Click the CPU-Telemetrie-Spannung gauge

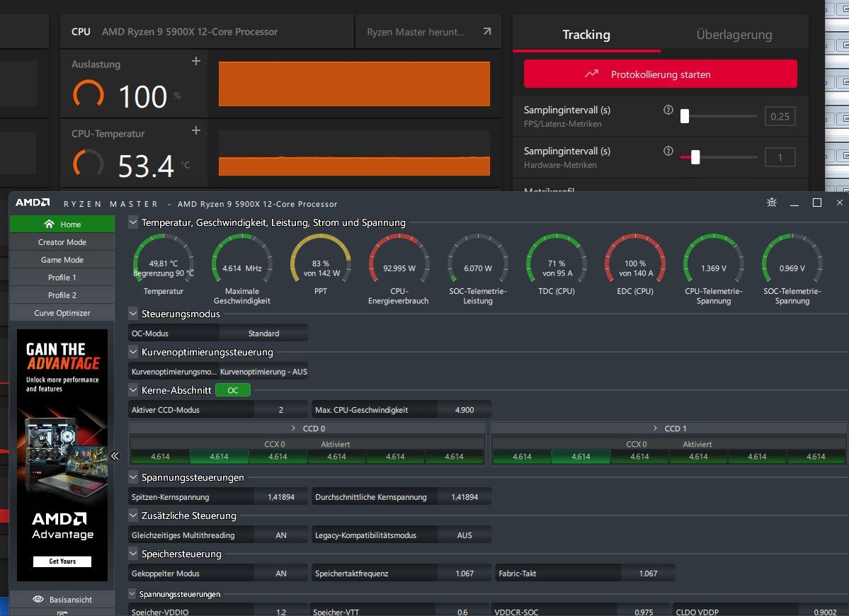click(x=714, y=258)
